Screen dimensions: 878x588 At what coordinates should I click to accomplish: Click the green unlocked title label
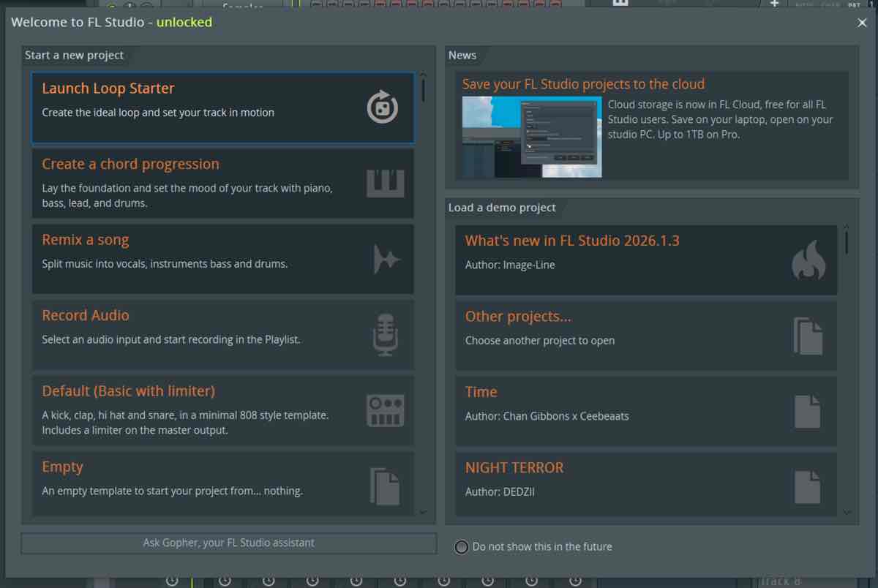184,22
